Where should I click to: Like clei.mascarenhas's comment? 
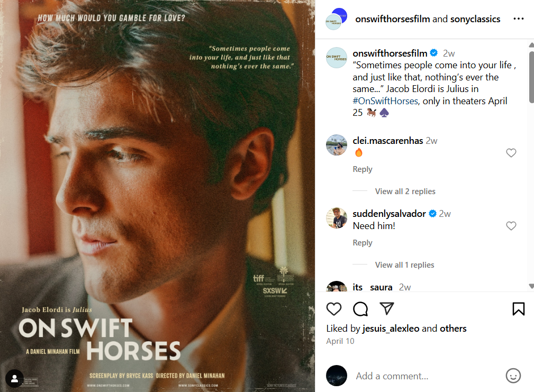[511, 153]
